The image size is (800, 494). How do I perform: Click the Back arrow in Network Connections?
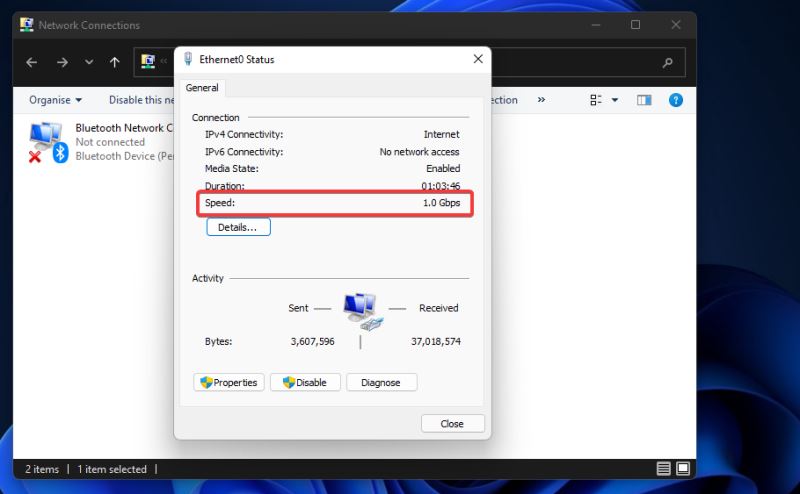pyautogui.click(x=31, y=62)
